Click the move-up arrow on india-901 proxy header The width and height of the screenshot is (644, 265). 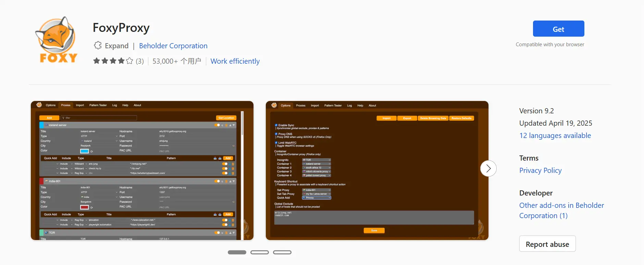point(230,181)
